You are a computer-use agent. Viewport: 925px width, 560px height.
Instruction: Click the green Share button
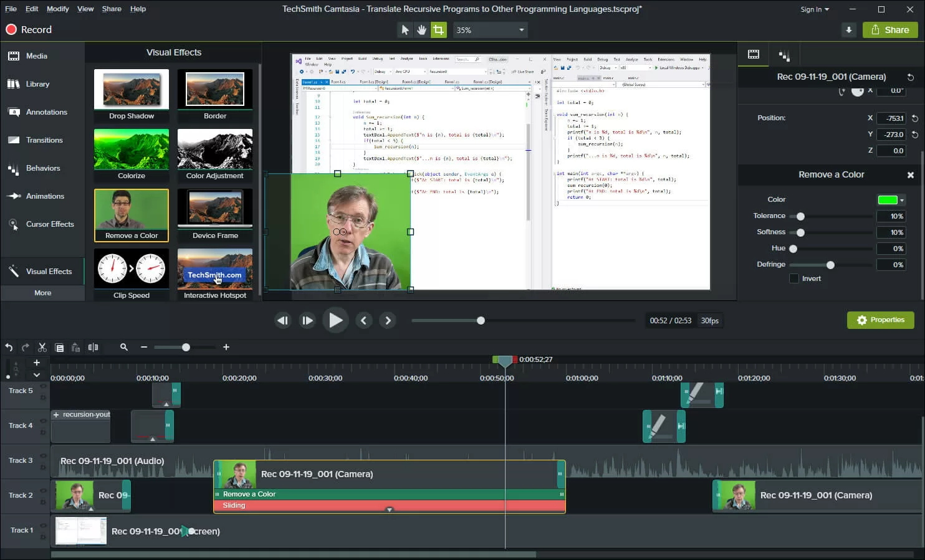890,29
